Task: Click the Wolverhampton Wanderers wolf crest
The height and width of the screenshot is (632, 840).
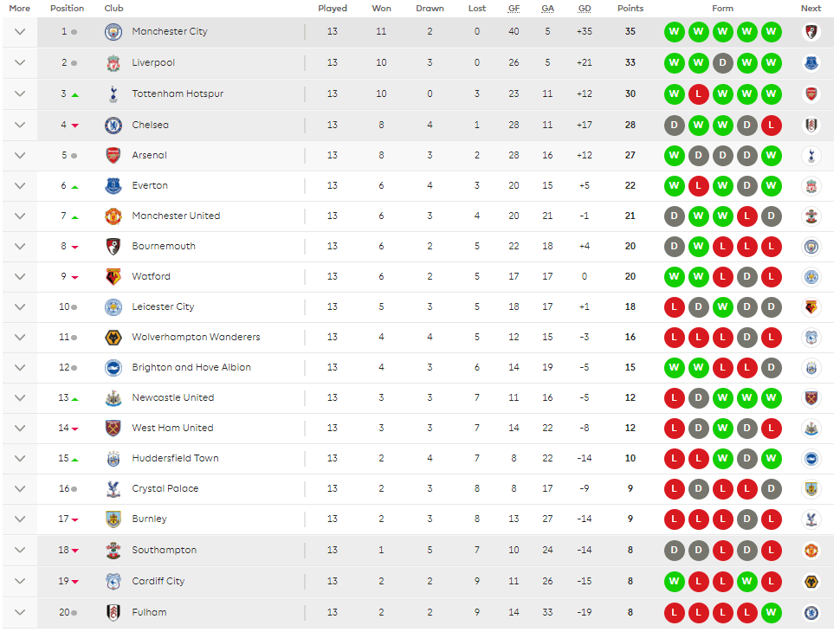Action: pyautogui.click(x=113, y=338)
